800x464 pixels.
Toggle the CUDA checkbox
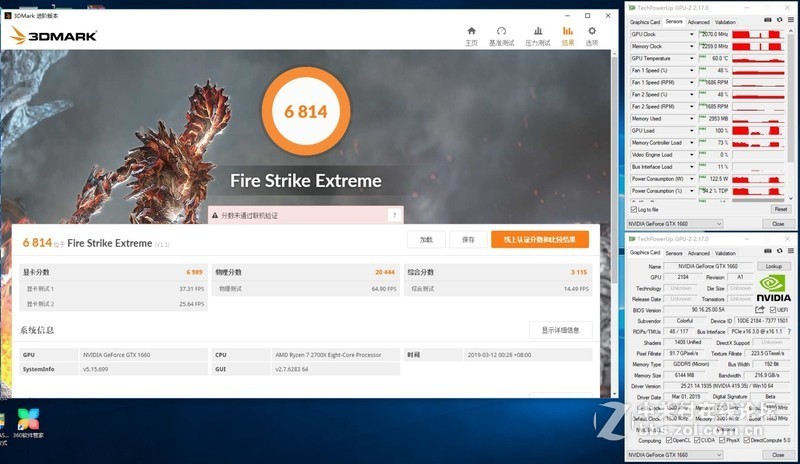click(697, 440)
